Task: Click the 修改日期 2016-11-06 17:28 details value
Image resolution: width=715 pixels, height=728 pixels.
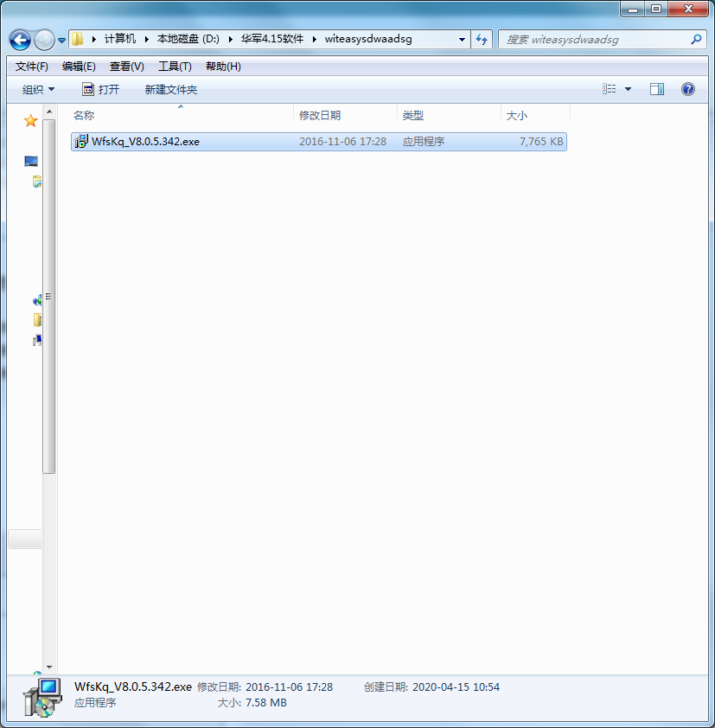Action: [x=289, y=687]
